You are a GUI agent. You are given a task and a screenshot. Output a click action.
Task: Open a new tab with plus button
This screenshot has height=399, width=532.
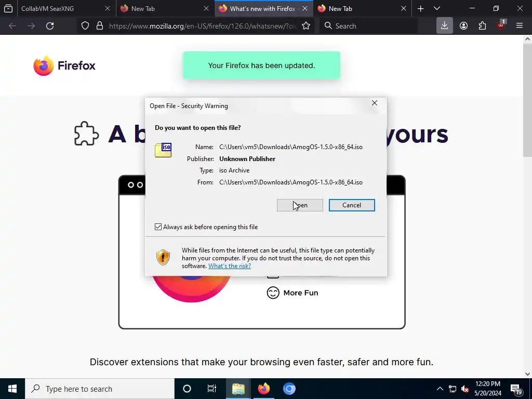point(420,8)
